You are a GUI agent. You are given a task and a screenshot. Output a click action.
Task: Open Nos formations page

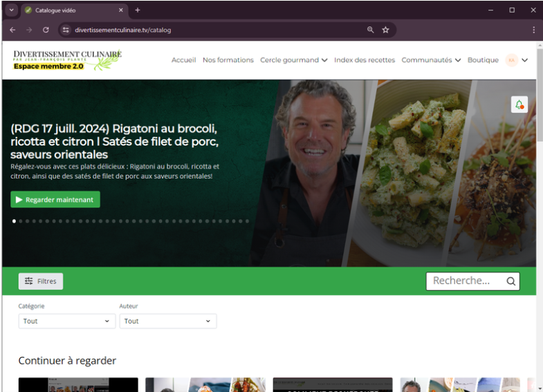pyautogui.click(x=228, y=60)
